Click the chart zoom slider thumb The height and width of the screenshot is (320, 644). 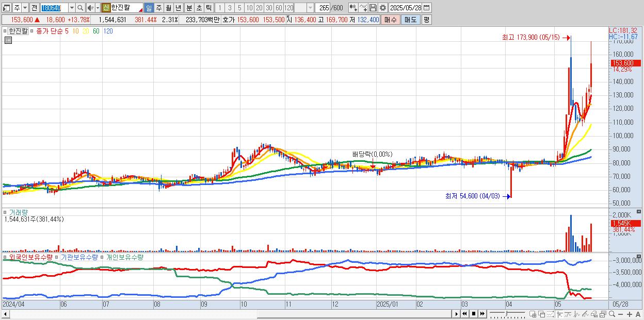click(x=506, y=313)
